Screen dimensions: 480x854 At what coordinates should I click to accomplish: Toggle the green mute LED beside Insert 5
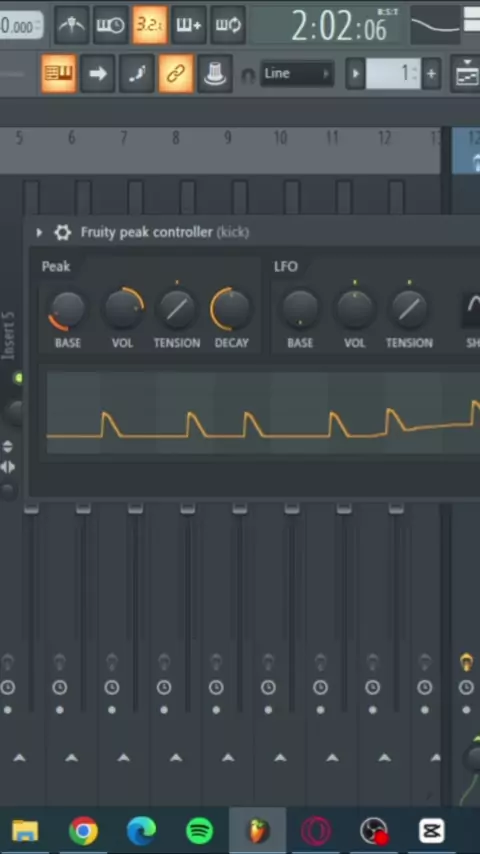click(19, 378)
